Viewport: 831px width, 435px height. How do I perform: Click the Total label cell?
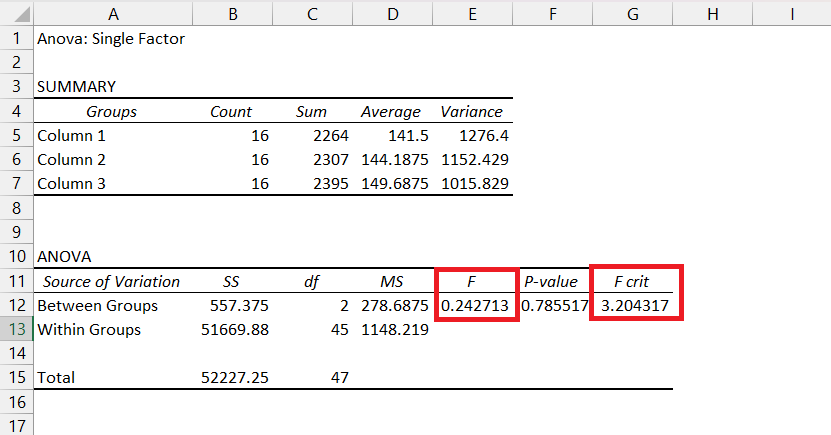coord(56,377)
